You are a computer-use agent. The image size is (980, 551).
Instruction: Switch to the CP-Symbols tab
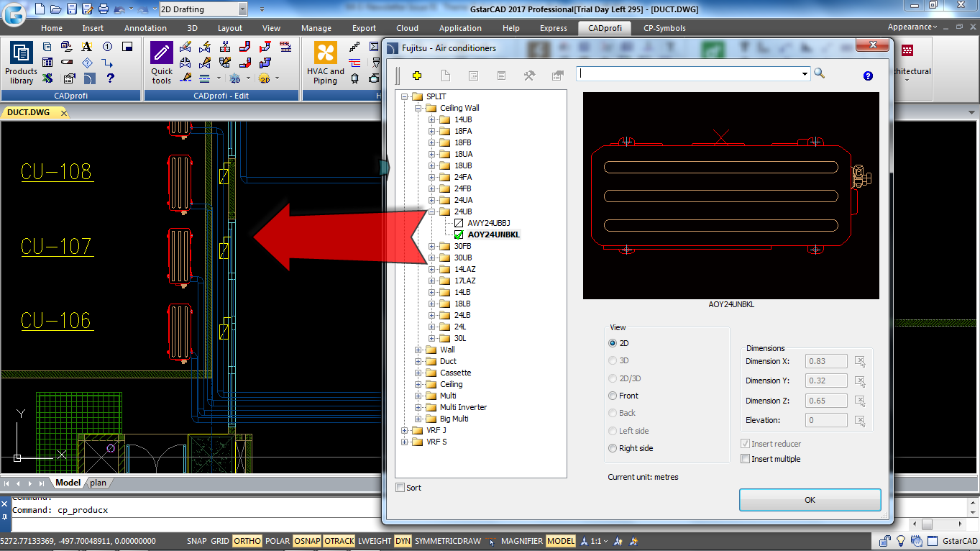[x=664, y=28]
